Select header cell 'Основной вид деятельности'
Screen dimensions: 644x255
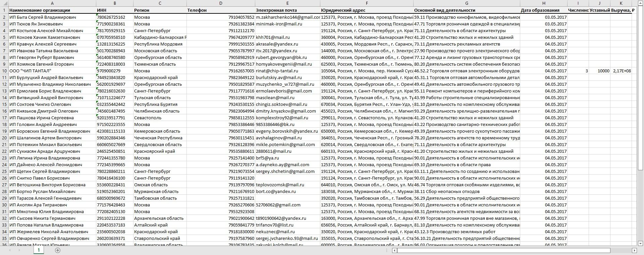[x=467, y=10]
